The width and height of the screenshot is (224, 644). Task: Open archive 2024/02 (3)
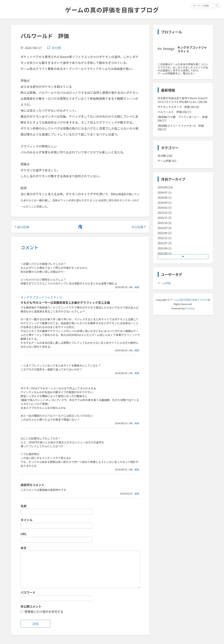[x=164, y=208]
